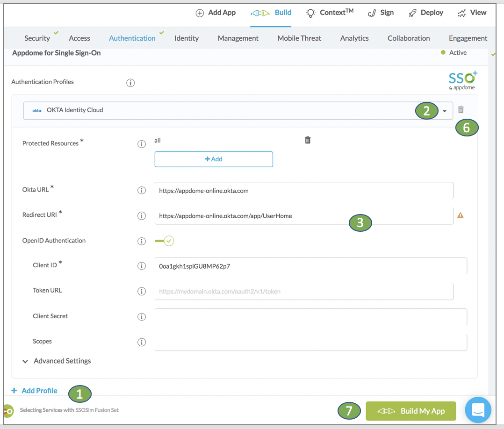Click the warning triangle beside Redirect URI
The height and width of the screenshot is (429, 504).
461,215
